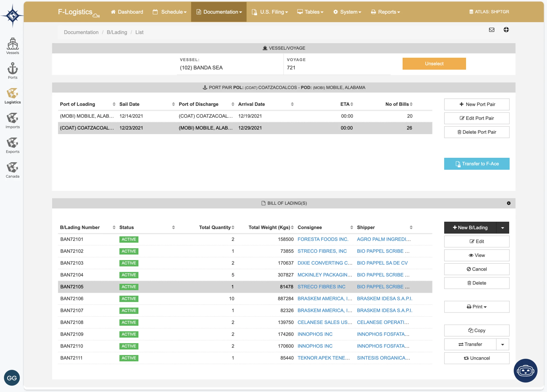This screenshot has height=392, width=547.
Task: Open consignee FORESTA FOODS INC. link
Action: (x=323, y=239)
